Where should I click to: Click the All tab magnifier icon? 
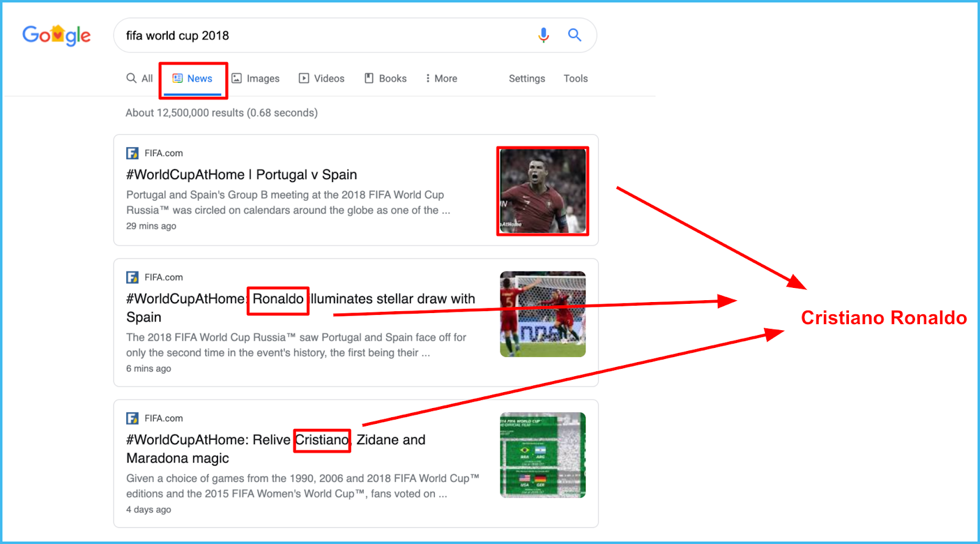pyautogui.click(x=131, y=78)
